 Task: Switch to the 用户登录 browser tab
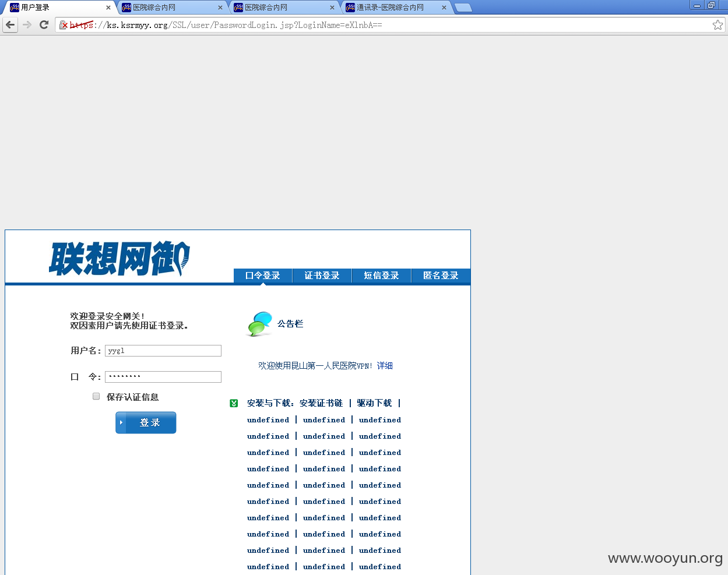coord(58,8)
